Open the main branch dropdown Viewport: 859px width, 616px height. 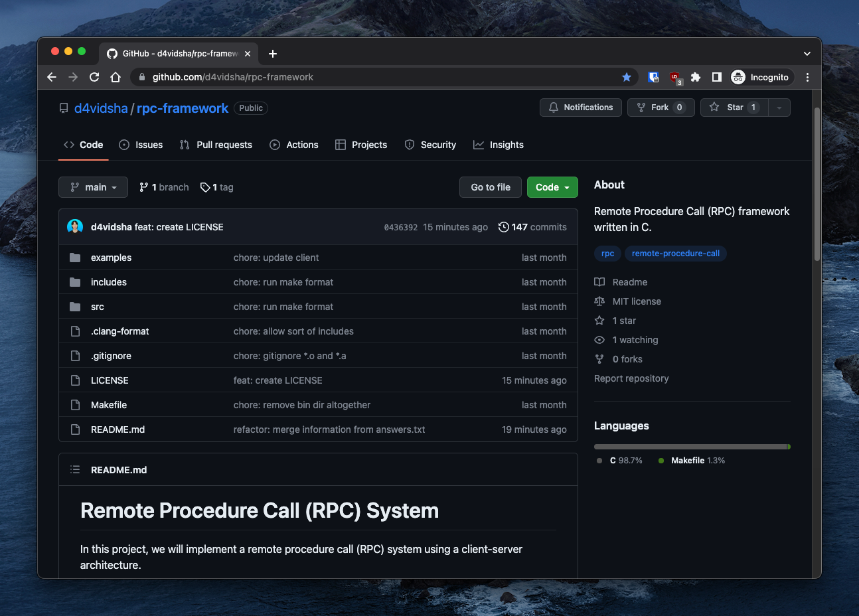pyautogui.click(x=93, y=187)
